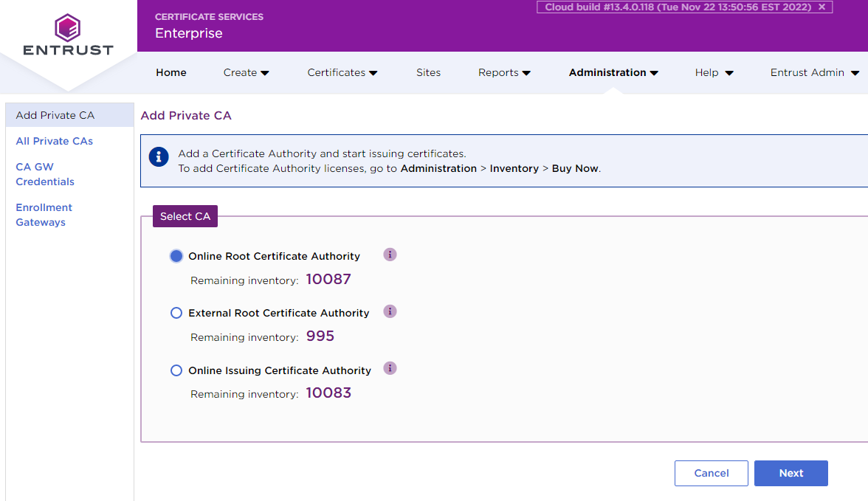Open Enrollment Gateways in sidebar

[44, 215]
